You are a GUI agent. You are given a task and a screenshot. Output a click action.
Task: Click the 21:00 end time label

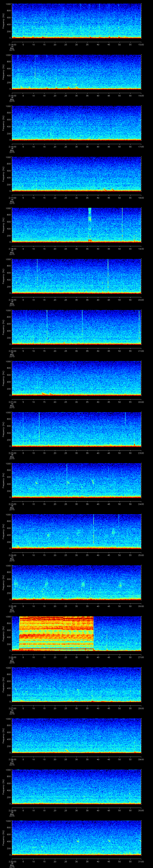[141, 351]
